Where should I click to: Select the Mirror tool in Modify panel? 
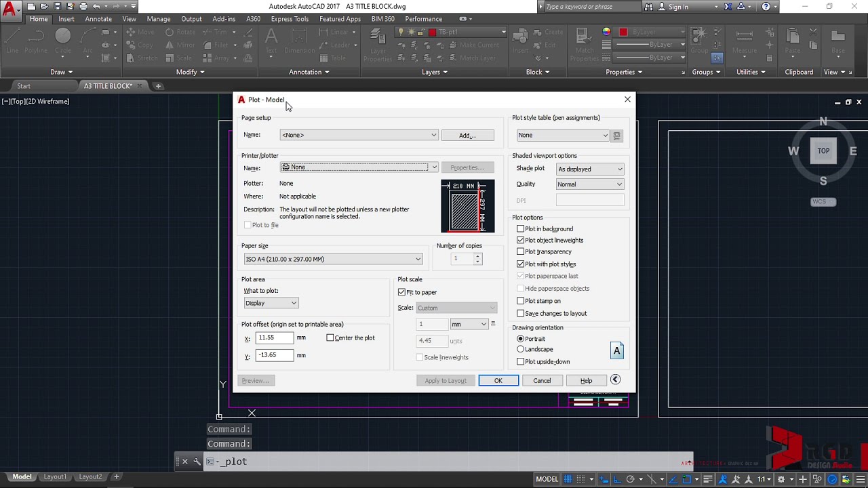179,45
